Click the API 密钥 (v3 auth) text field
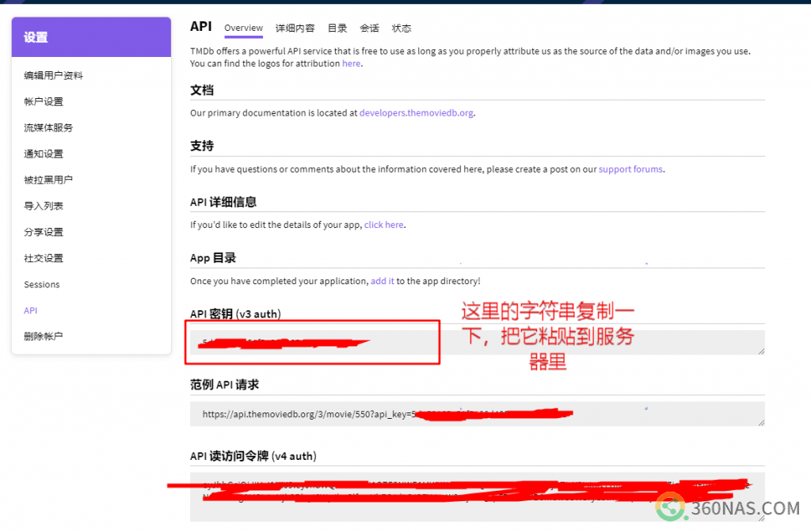The width and height of the screenshot is (811, 532). pyautogui.click(x=477, y=342)
